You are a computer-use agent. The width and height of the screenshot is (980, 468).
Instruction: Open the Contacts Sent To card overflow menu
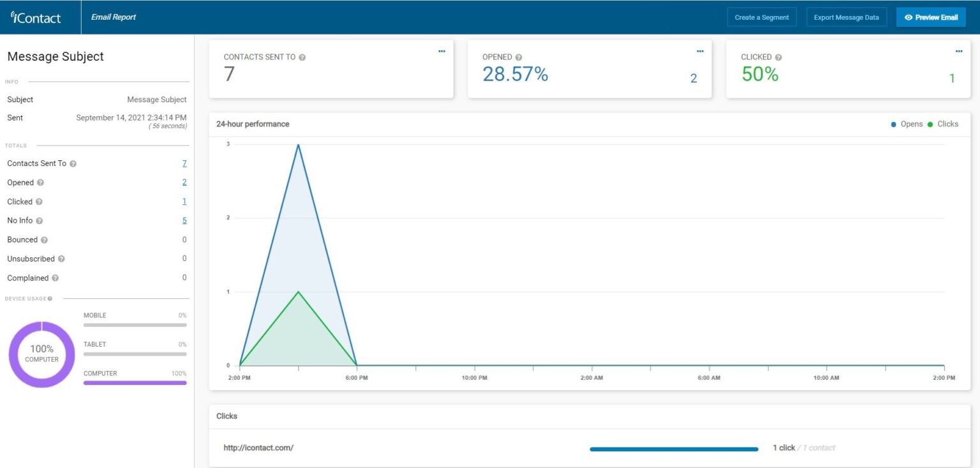click(x=442, y=51)
